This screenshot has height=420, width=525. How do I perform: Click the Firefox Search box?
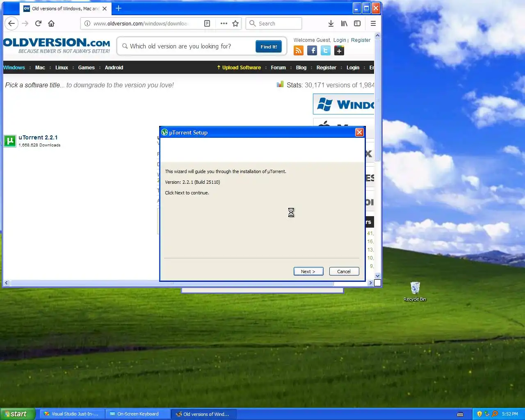coord(274,23)
